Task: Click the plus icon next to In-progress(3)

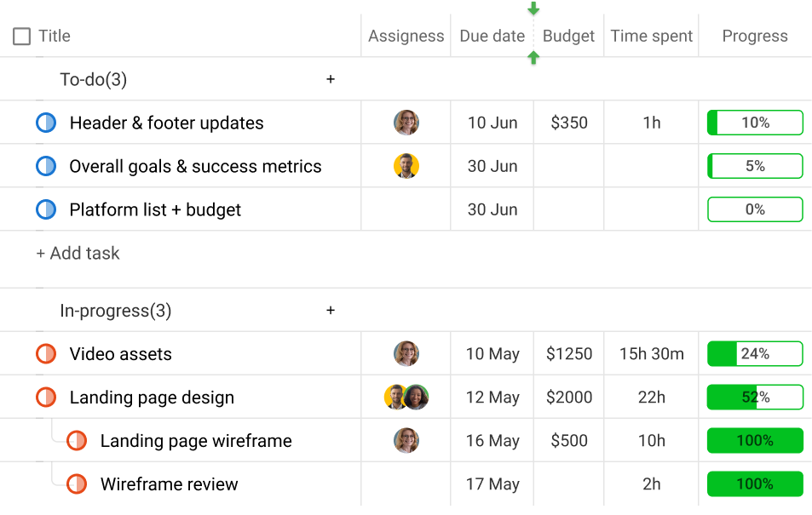Action: [331, 310]
